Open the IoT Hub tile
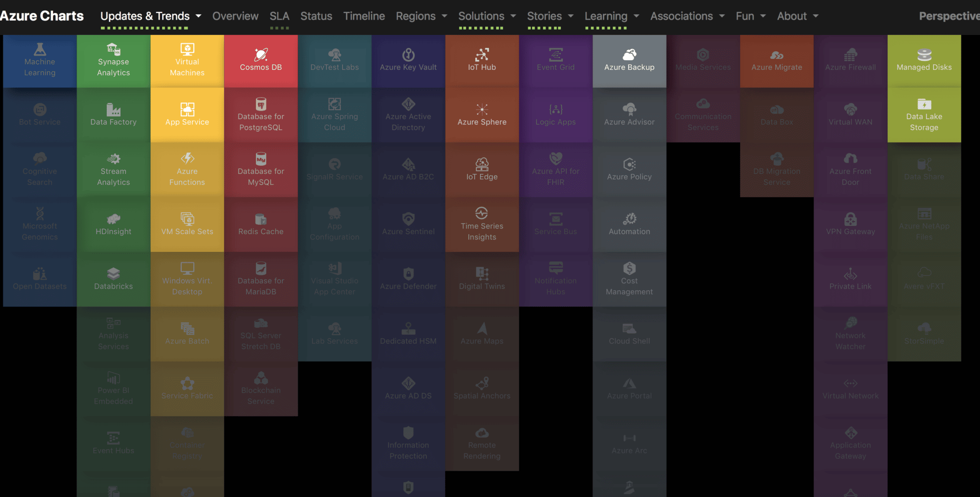The image size is (980, 497). coord(482,61)
